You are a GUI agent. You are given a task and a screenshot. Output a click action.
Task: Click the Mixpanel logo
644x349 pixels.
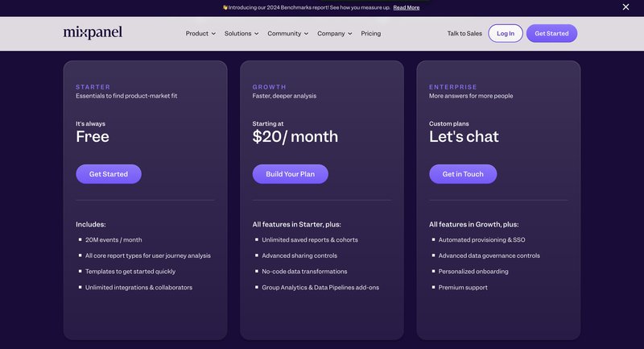[93, 33]
